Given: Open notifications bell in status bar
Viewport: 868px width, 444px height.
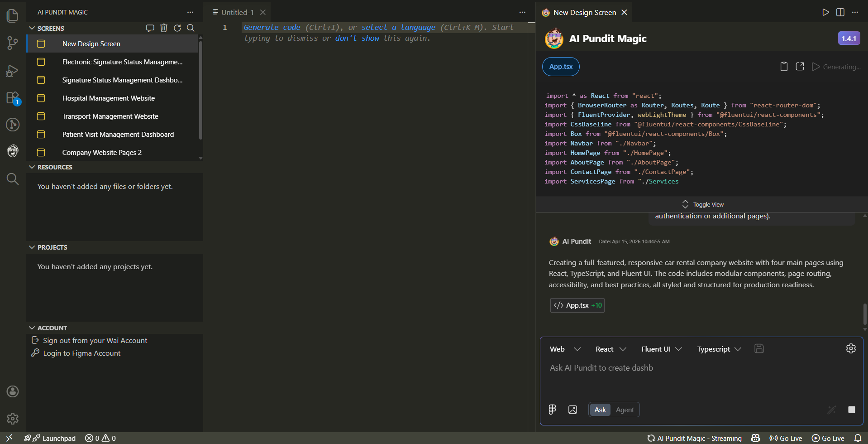Looking at the screenshot, I should (858, 438).
